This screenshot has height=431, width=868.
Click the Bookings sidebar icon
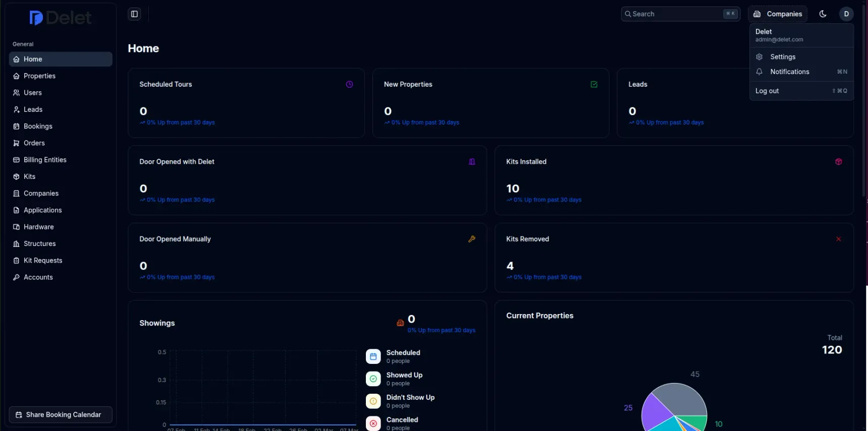(x=17, y=127)
